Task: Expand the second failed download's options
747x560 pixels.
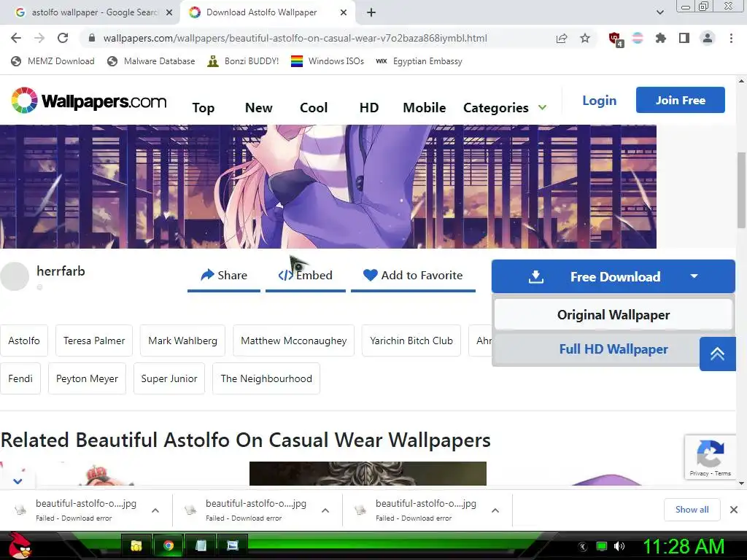Action: (325, 510)
